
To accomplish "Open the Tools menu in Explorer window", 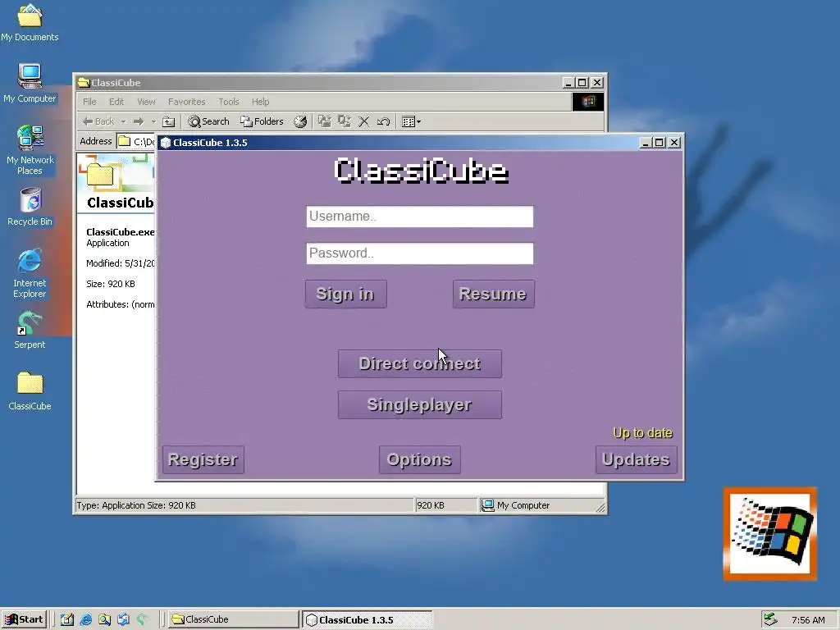I will [x=228, y=102].
